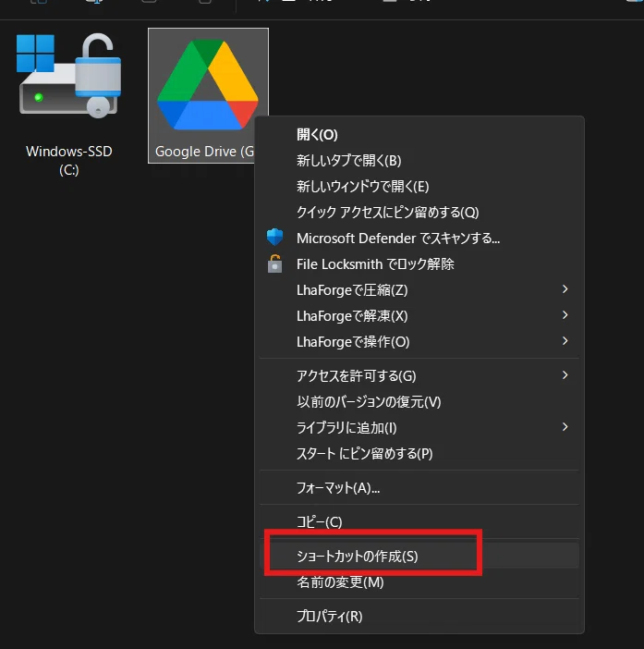
Task: Click the Windows-SSD (C:) label text
Action: tap(68, 161)
